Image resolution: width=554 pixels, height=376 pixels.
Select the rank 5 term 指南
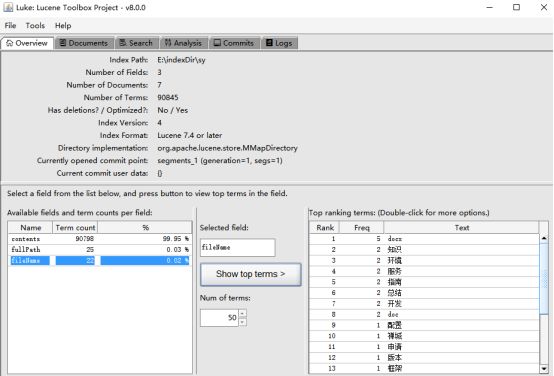(x=424, y=282)
